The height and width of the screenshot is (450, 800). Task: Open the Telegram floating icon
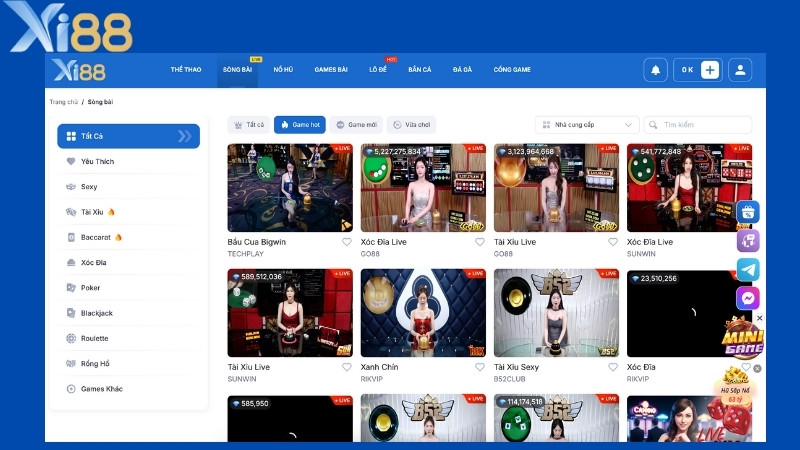coord(748,269)
